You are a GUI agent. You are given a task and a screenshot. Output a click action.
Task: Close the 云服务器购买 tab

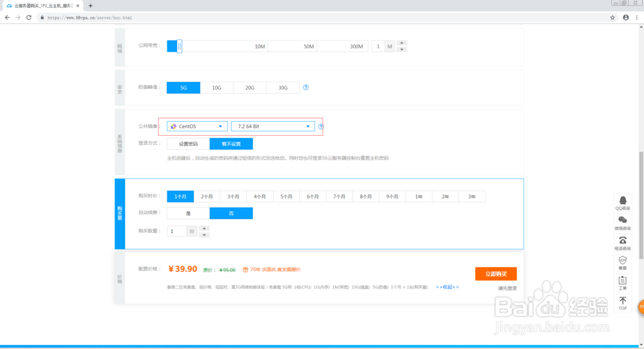point(78,6)
